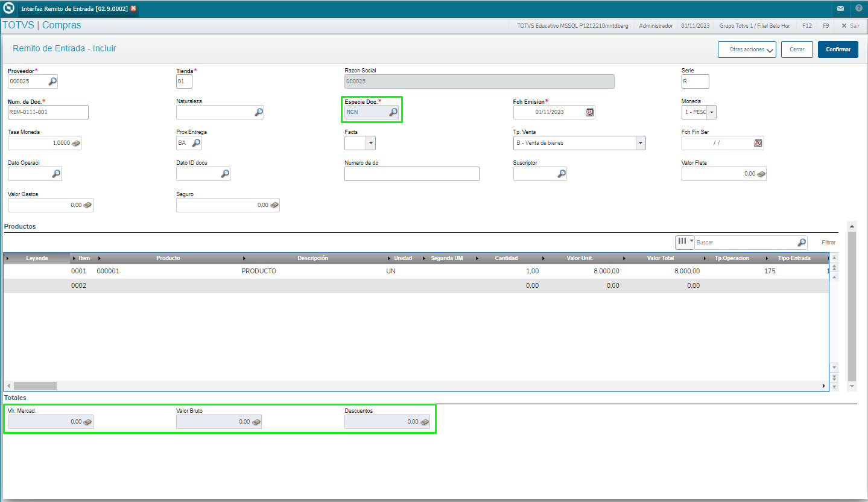Click the Filtrar link
The height and width of the screenshot is (502, 868).
pyautogui.click(x=829, y=242)
